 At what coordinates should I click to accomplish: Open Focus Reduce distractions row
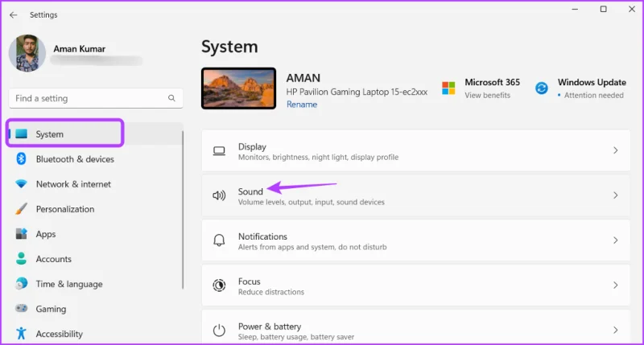pos(415,285)
